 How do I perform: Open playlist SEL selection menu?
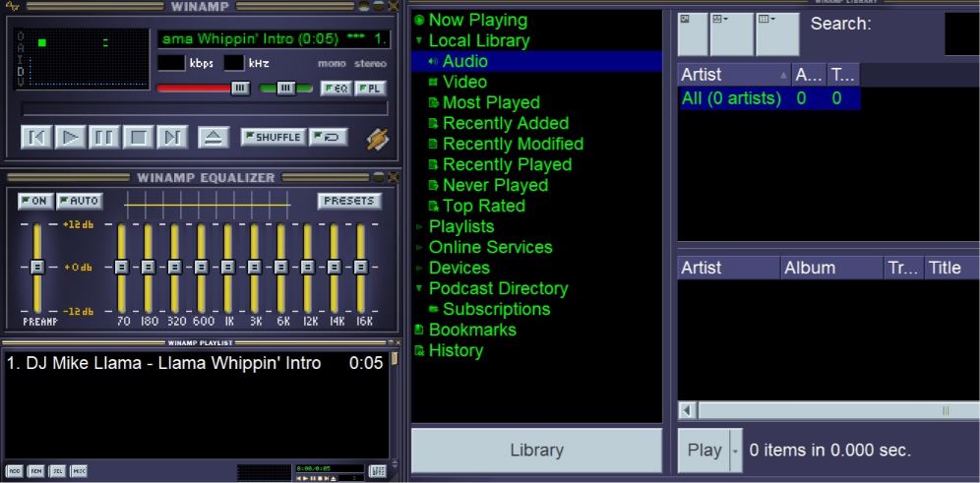(x=57, y=470)
